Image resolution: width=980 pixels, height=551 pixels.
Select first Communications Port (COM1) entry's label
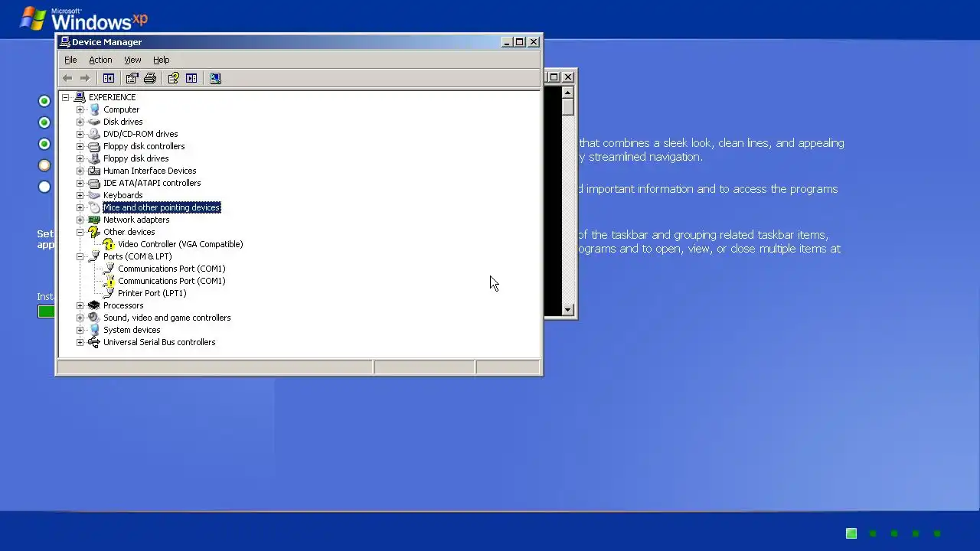(171, 269)
